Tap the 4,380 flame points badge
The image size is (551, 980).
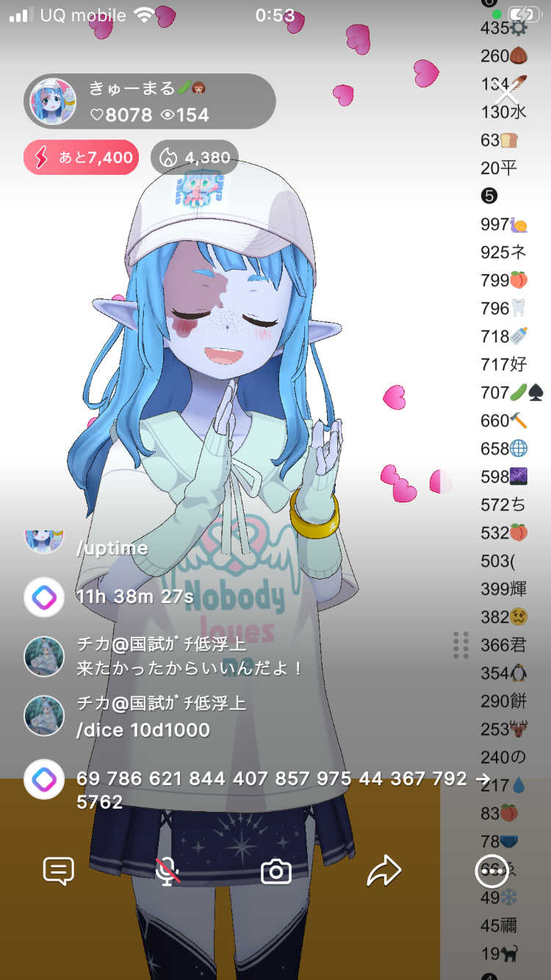195,157
